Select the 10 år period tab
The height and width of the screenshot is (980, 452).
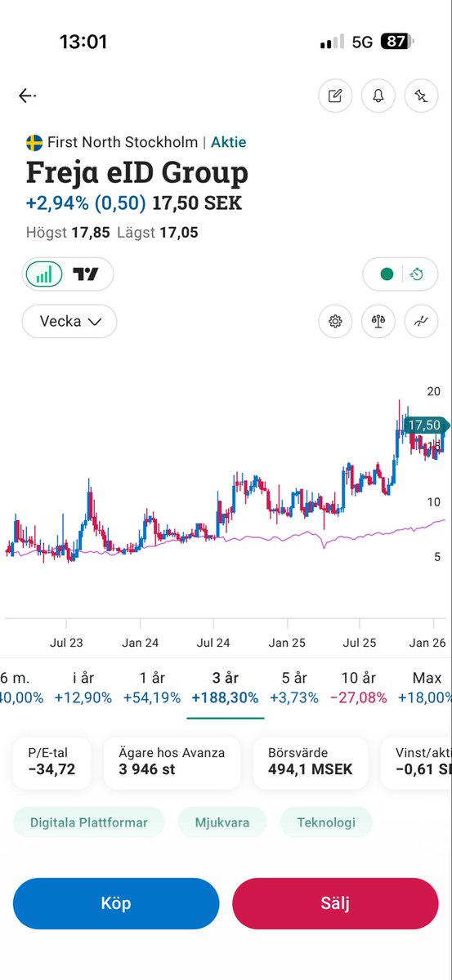[x=358, y=688]
